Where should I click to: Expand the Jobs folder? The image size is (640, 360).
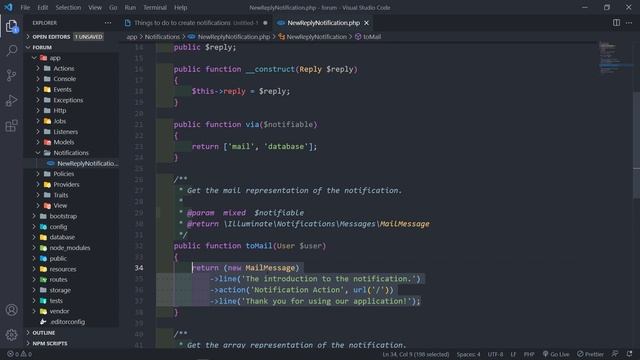pos(71,121)
